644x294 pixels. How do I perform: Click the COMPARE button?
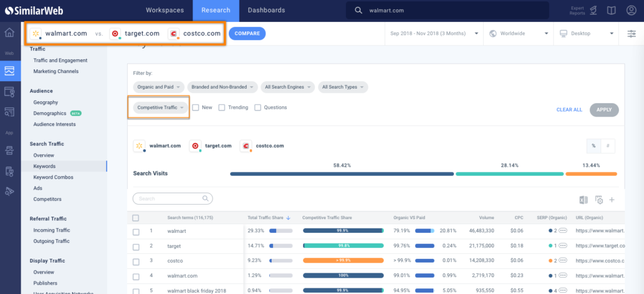tap(247, 34)
